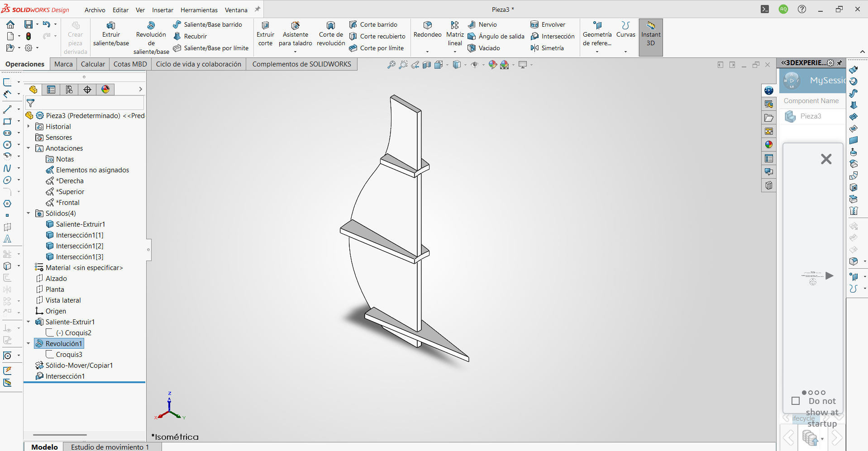This screenshot has height=451, width=868.
Task: Choose the Corte barrido tool
Action: click(x=373, y=24)
